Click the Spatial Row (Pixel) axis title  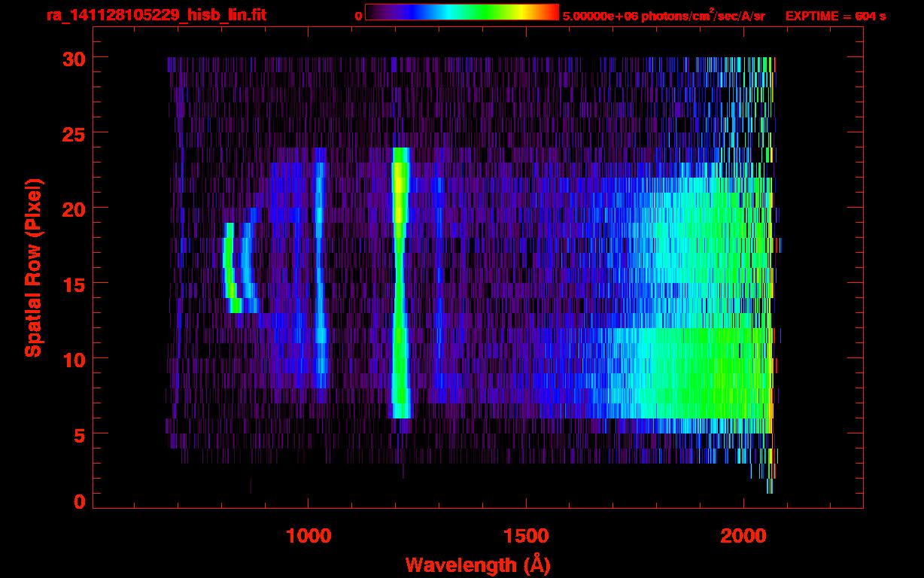click(32, 268)
